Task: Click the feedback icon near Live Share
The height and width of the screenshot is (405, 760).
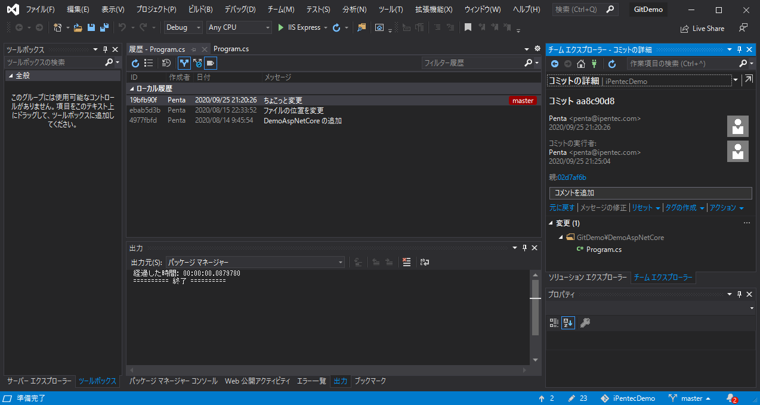Action: pos(743,28)
